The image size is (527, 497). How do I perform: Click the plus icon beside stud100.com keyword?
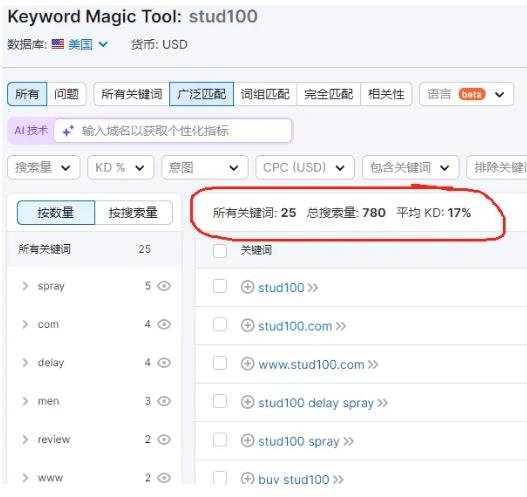click(x=247, y=326)
